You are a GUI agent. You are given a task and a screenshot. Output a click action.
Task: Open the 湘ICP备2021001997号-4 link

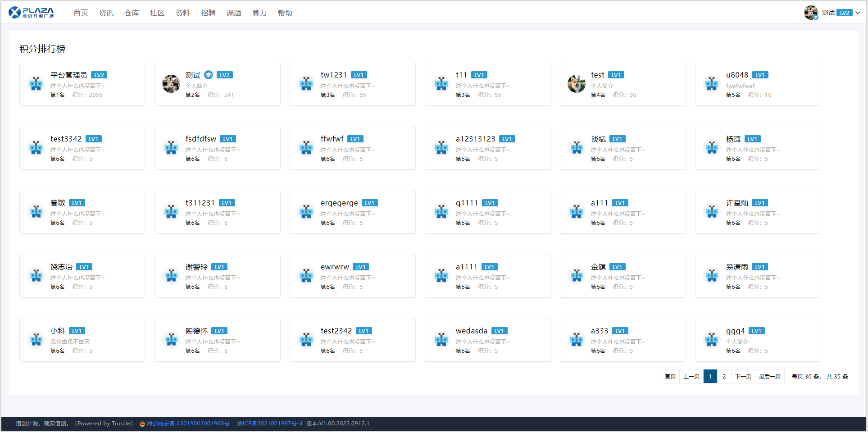[x=270, y=424]
